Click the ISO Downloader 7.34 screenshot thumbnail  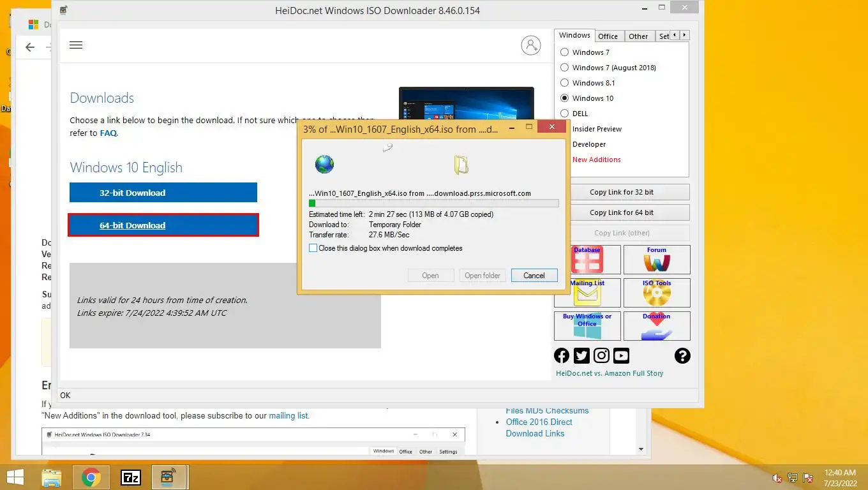(253, 441)
